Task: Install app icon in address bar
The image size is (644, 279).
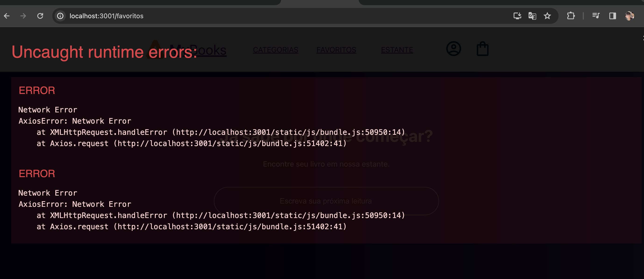Action: (x=517, y=16)
